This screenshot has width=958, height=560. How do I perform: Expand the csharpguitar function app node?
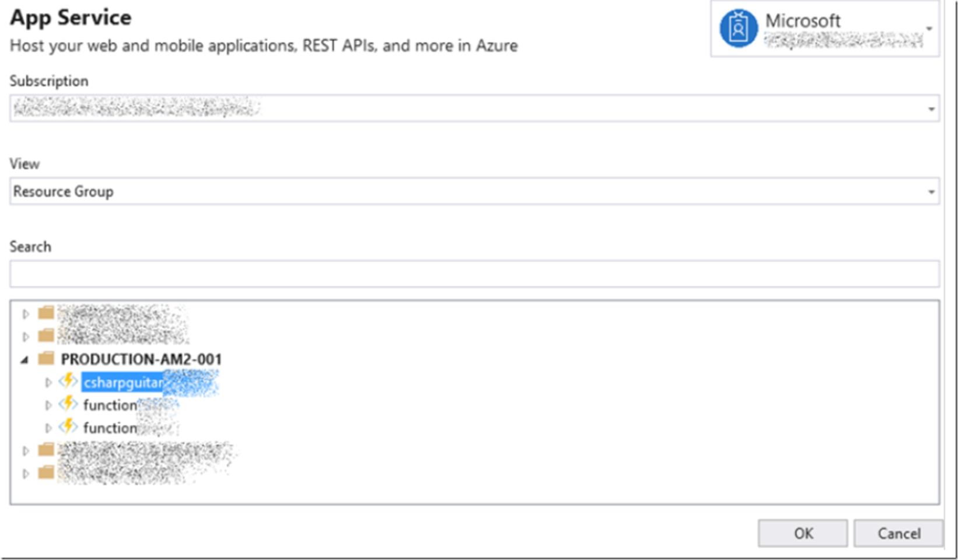click(x=48, y=383)
